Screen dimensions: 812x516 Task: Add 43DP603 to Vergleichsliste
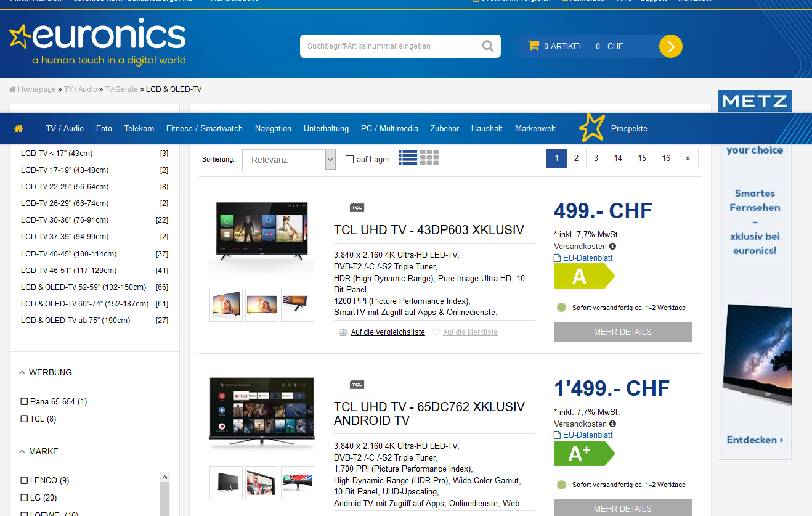coord(388,332)
